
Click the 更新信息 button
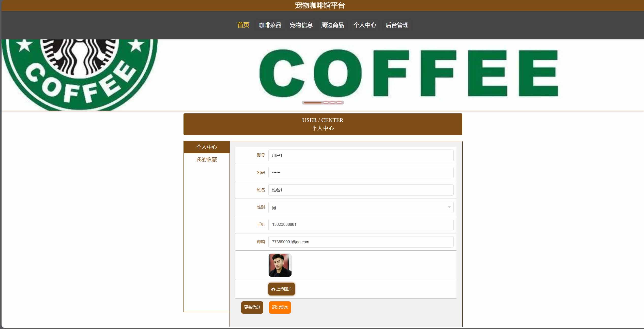coord(252,307)
